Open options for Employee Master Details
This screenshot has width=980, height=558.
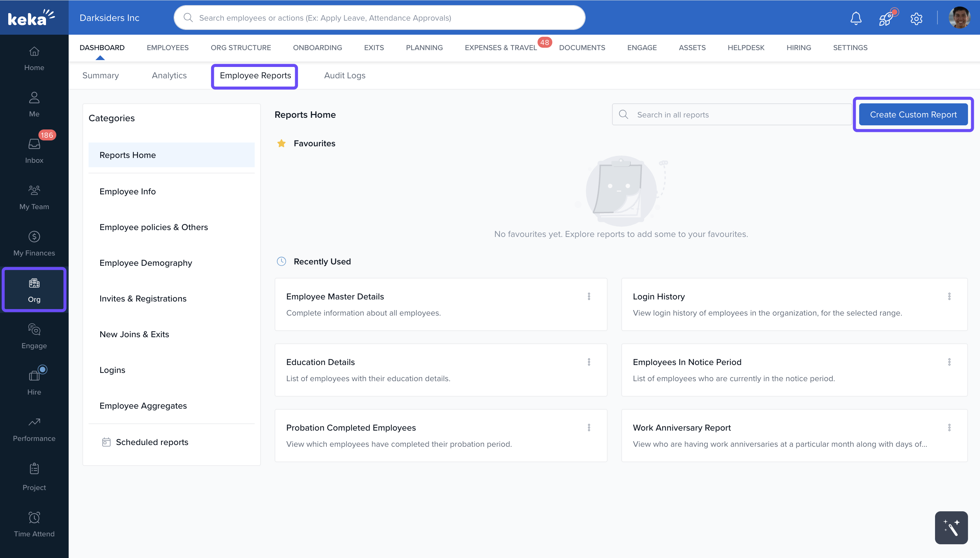pos(589,296)
